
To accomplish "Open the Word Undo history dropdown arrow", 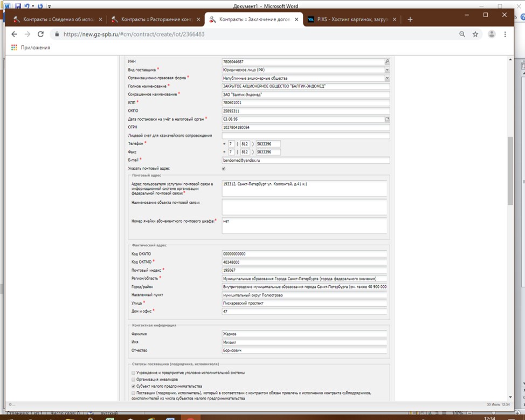I will [33, 6].
